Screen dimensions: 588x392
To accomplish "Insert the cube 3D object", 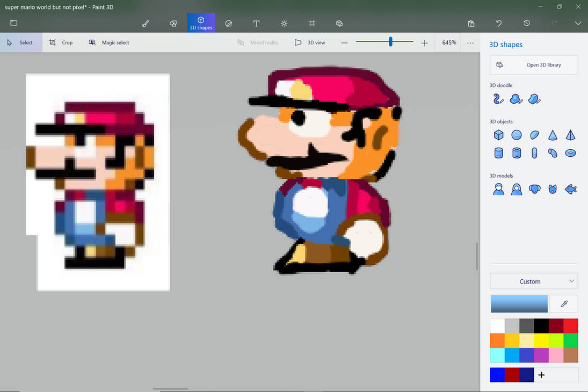I will 498,135.
